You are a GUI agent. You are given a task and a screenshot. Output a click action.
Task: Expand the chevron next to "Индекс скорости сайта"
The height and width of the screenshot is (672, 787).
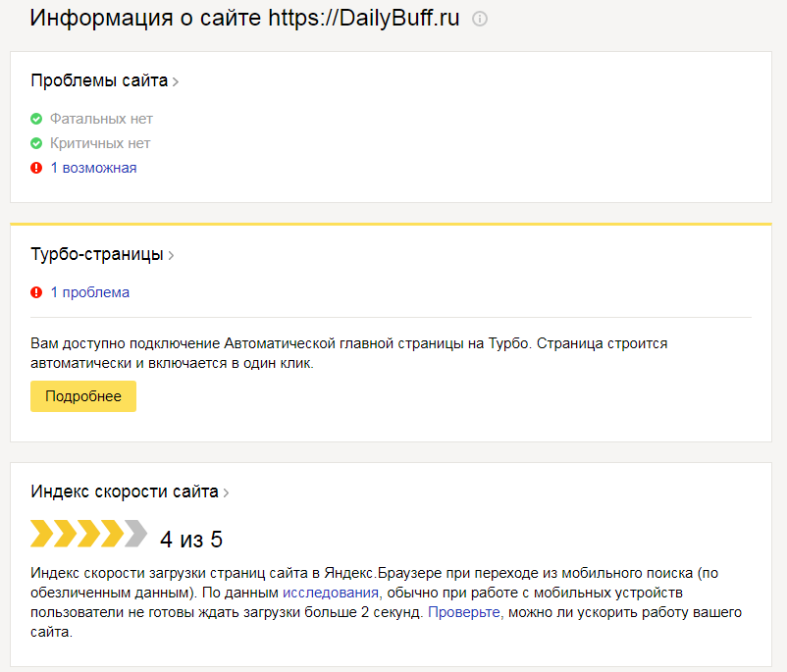pos(227,492)
